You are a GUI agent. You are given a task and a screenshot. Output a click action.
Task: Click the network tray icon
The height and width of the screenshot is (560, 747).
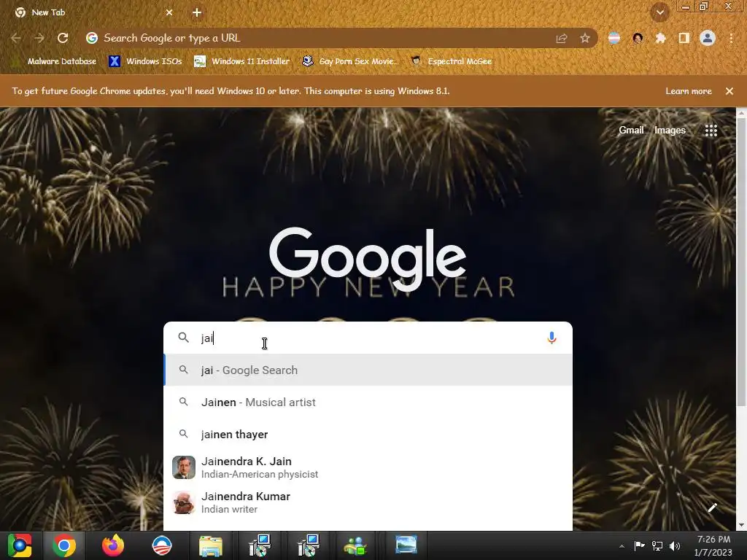coord(657,546)
